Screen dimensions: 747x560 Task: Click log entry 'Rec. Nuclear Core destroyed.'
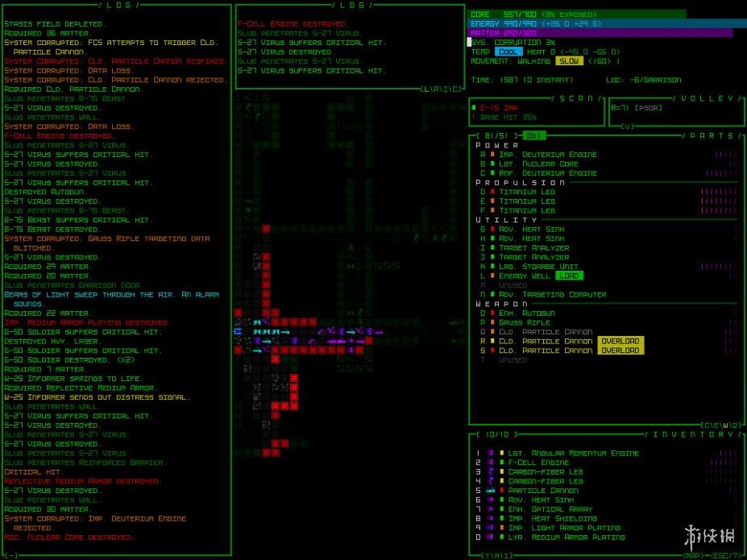(68, 537)
